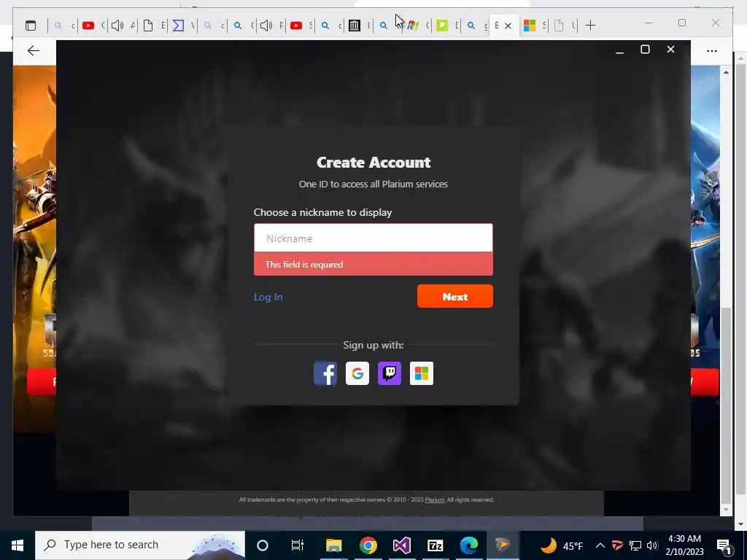Image resolution: width=747 pixels, height=560 pixels.
Task: Click the 'Create Account' heading
Action: (x=373, y=163)
